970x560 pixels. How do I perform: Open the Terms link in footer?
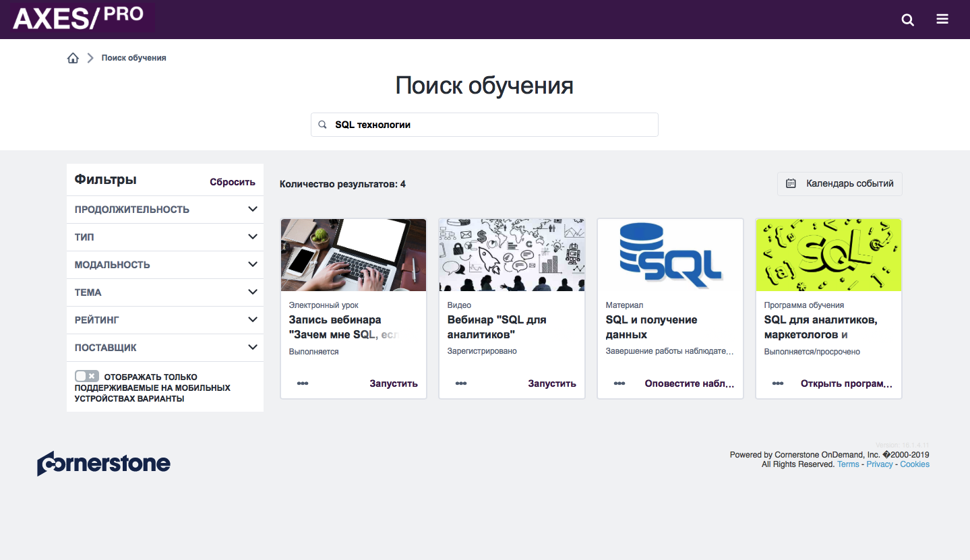pyautogui.click(x=848, y=464)
